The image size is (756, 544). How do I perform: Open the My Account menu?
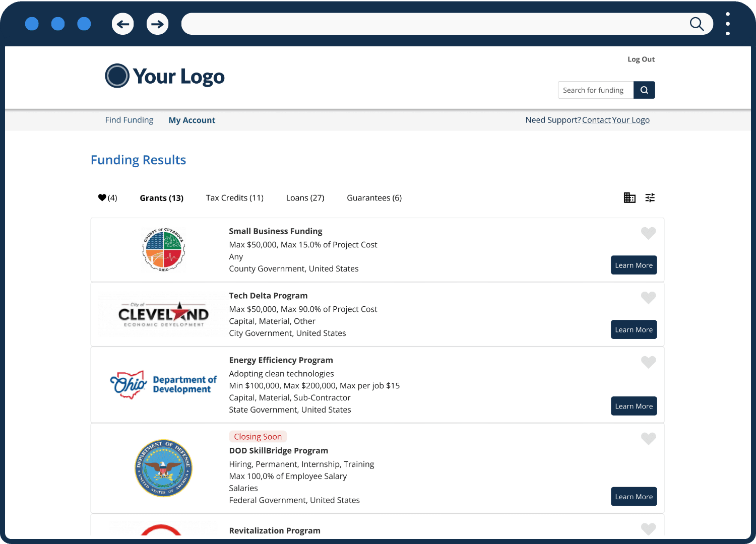[192, 120]
